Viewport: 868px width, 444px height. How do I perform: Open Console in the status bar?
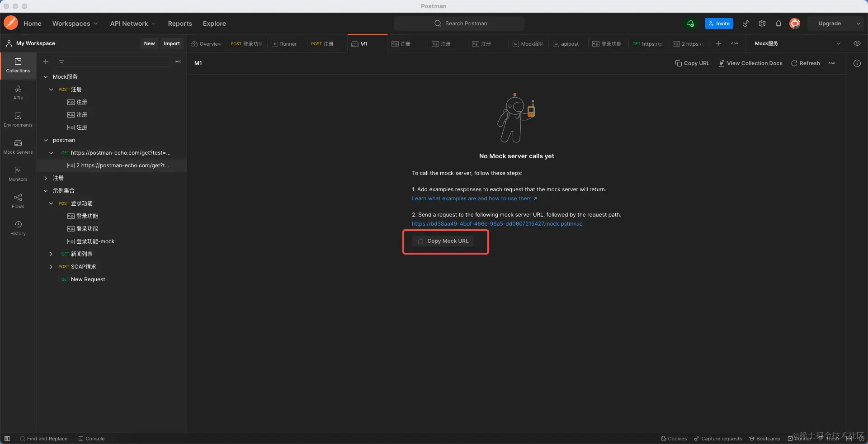click(91, 439)
